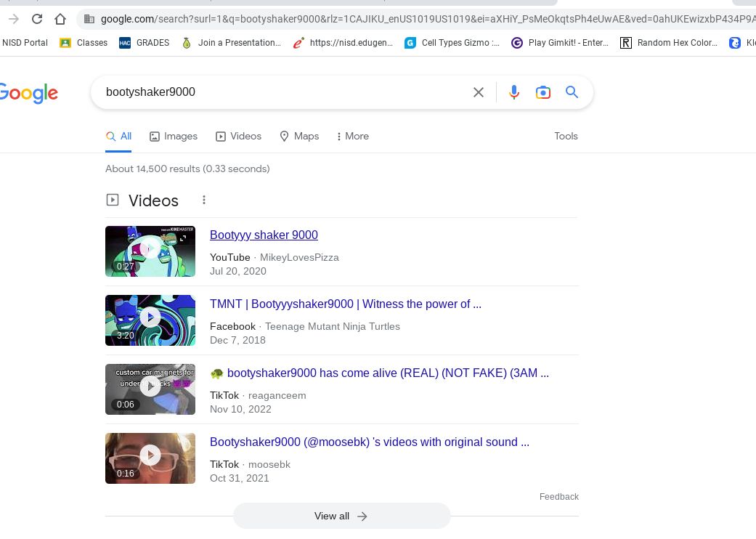Open Google Lens image search
This screenshot has height=539, width=756.
click(542, 92)
